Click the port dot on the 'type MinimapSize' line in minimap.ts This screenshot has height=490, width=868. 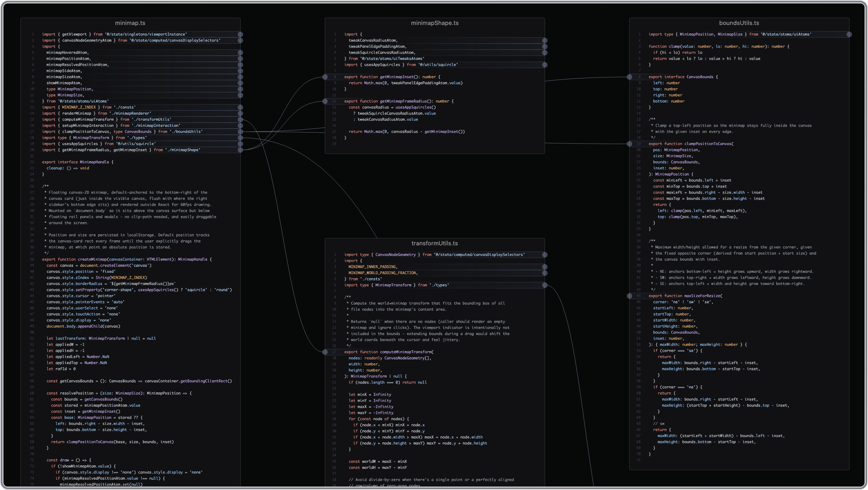pyautogui.click(x=240, y=95)
